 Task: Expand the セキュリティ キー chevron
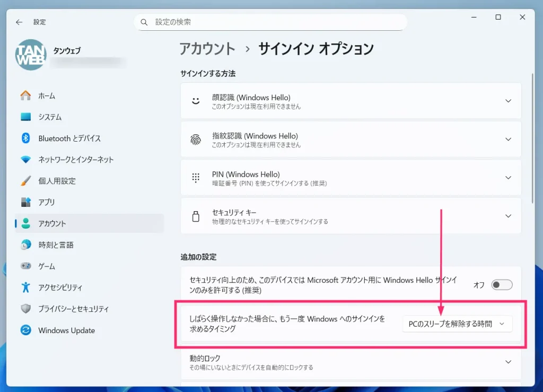coord(508,216)
